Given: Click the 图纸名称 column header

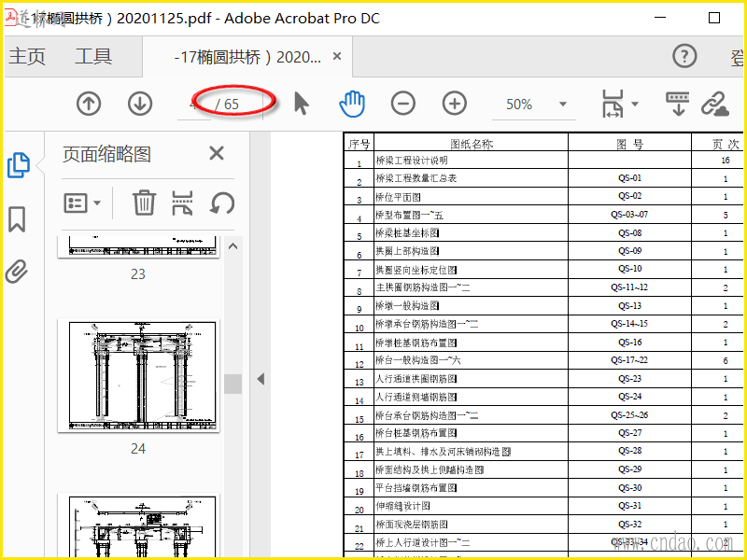Looking at the screenshot, I should [x=472, y=144].
